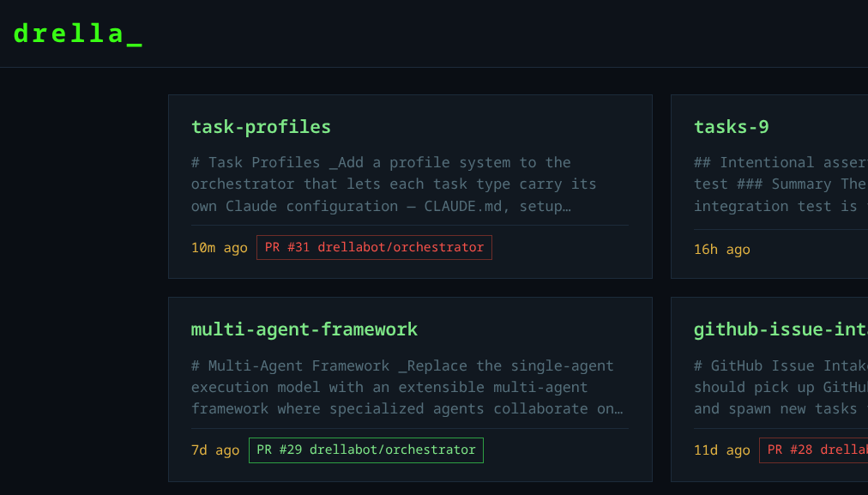
Task: Select the Intentional assertion description on tasks-9
Action: 776,184
